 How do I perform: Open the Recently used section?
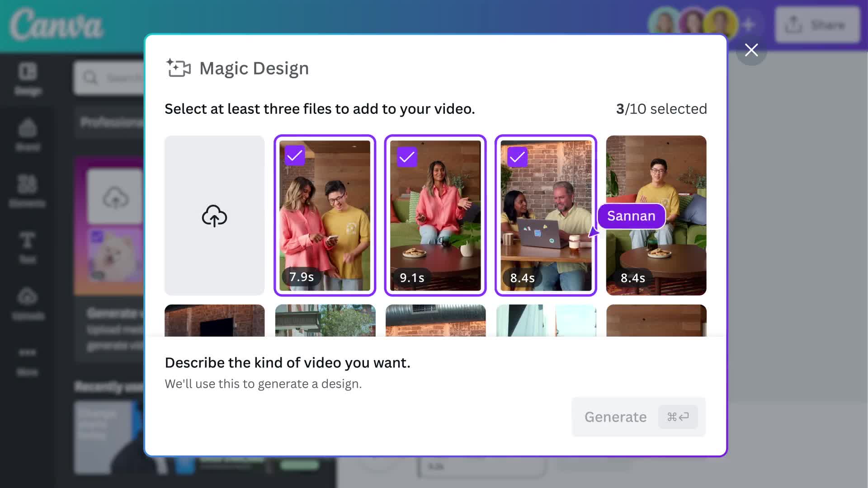point(108,387)
